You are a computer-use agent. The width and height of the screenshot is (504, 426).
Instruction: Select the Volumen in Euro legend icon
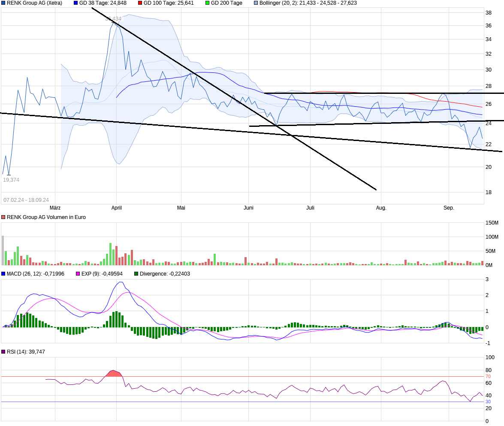pos(4,217)
